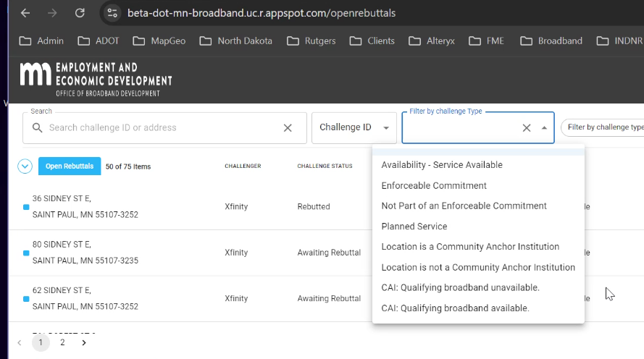The height and width of the screenshot is (359, 644).
Task: Click the browser reload icon
Action: 80,13
